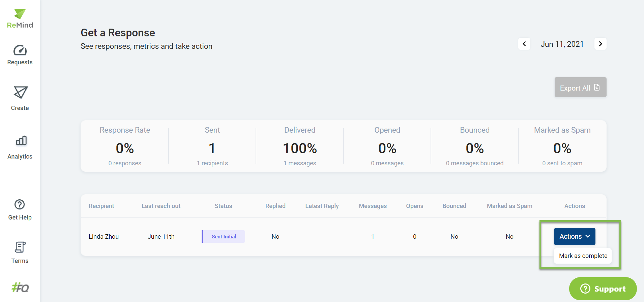Viewport: 644px width, 302px height.
Task: Expand the Actions dropdown for Linda Zhou
Action: (574, 236)
